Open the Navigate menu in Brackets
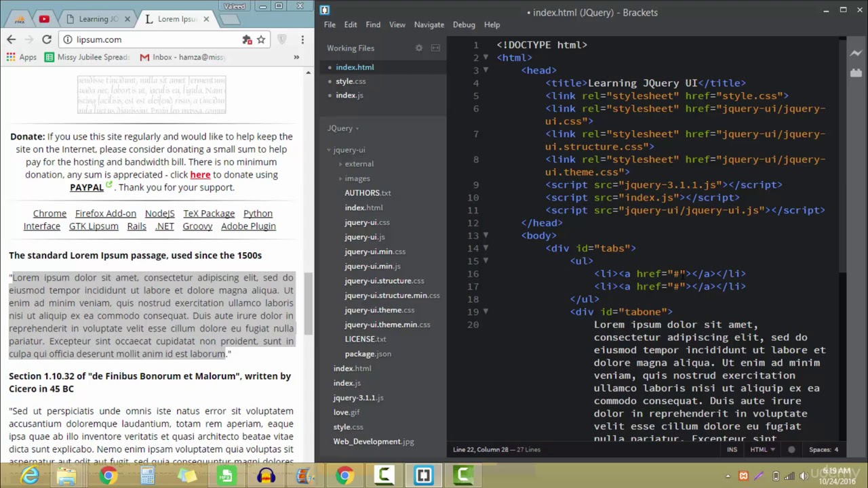This screenshot has height=488, width=868. [429, 25]
